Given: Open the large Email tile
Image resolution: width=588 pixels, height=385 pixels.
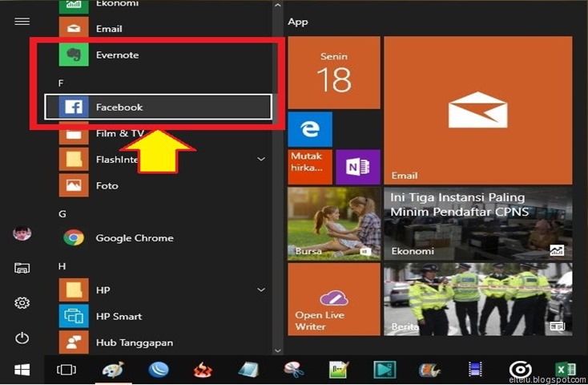Looking at the screenshot, I should pyautogui.click(x=478, y=110).
